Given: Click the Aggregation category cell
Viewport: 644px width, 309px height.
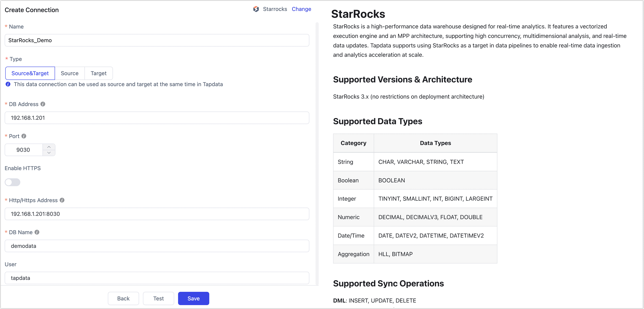Looking at the screenshot, I should click(x=354, y=254).
